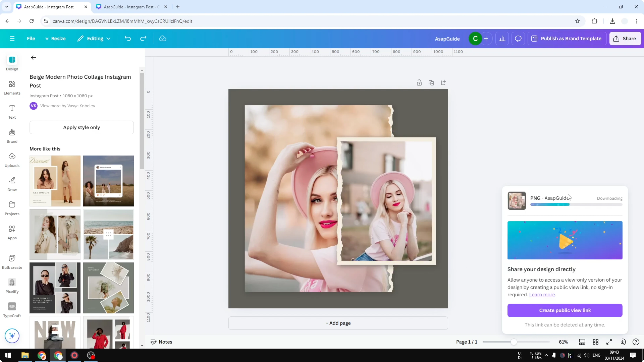
Task: Toggle the Notes panel
Action: coord(161,342)
